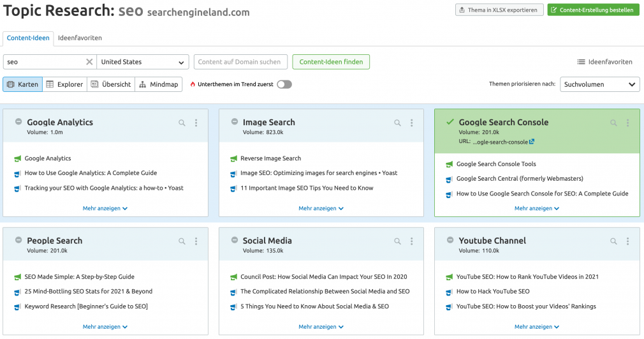Click Content-Erstellung bestellen button

coord(593,10)
